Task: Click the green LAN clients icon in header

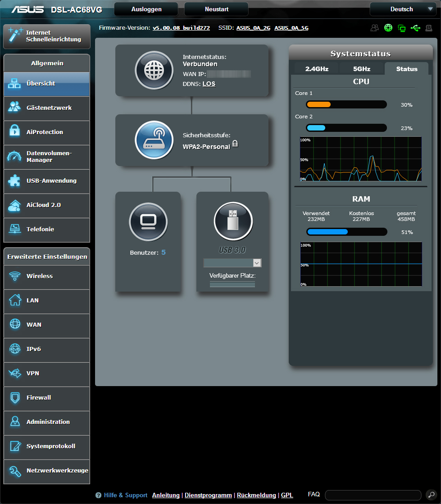Action: 402,28
